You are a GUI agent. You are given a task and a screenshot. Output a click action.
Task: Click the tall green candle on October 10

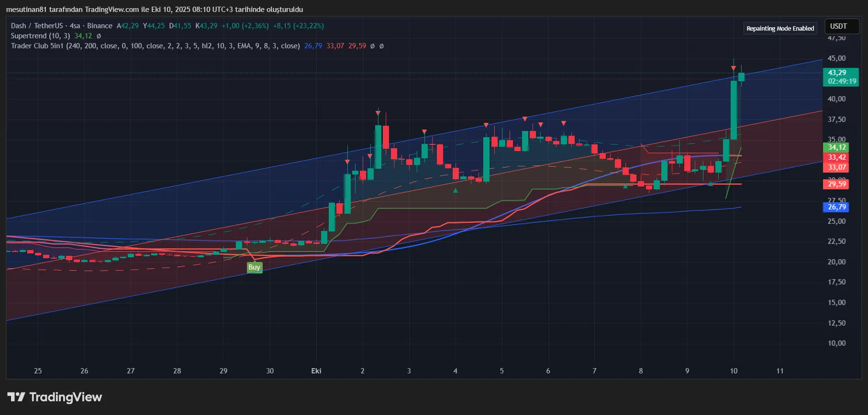click(734, 110)
